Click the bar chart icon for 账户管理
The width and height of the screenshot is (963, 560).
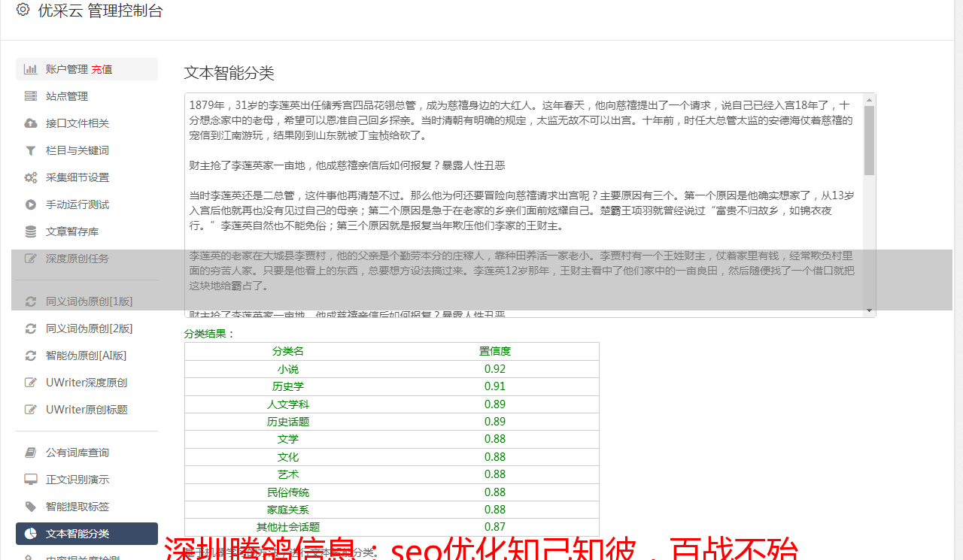tap(31, 69)
